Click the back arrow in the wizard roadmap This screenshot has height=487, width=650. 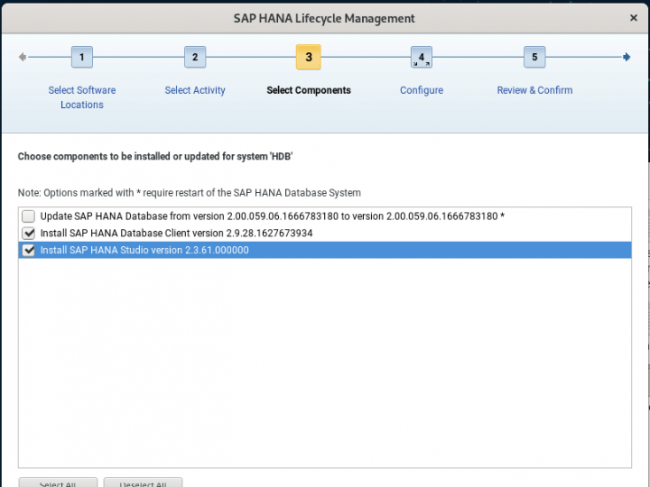[22, 57]
